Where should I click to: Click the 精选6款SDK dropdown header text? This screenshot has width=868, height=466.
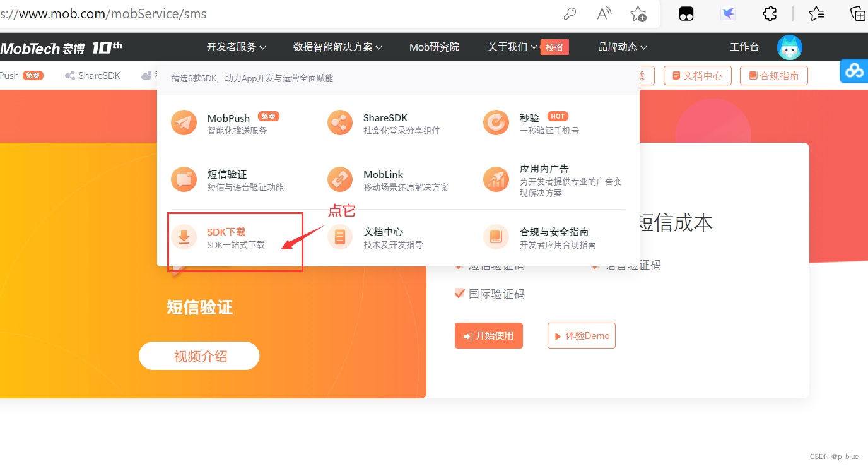pyautogui.click(x=252, y=78)
